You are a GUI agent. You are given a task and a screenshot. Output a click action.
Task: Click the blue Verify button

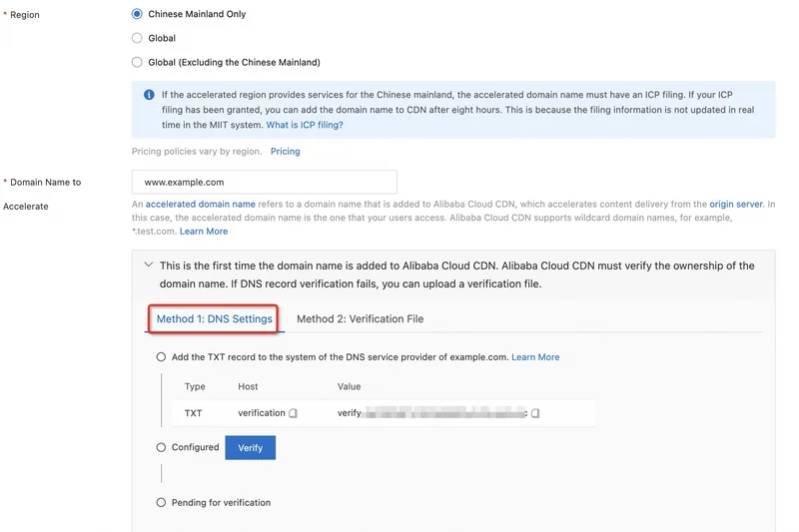tap(251, 448)
